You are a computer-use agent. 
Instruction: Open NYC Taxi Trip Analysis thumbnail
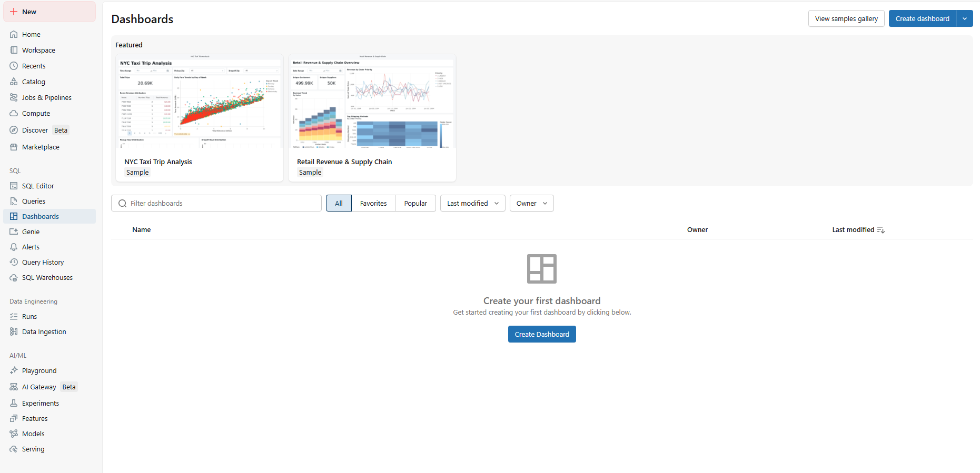200,101
